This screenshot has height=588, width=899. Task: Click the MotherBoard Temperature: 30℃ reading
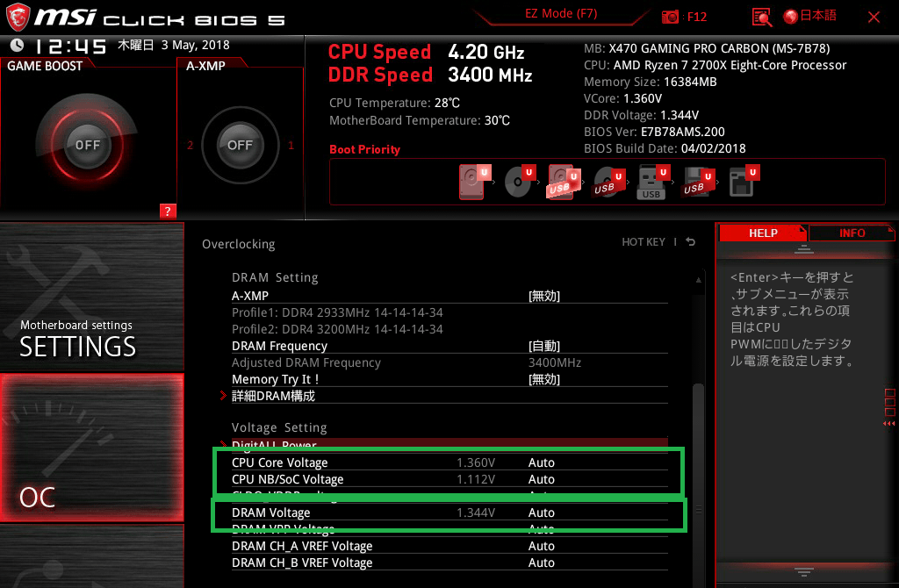point(419,120)
